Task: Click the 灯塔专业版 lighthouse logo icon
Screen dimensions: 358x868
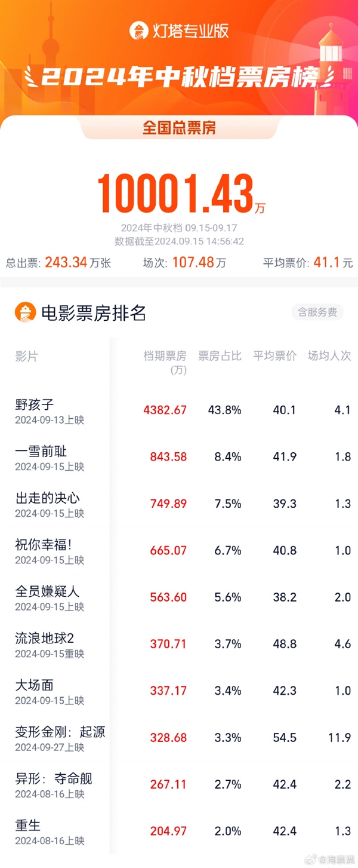Action: (x=138, y=30)
